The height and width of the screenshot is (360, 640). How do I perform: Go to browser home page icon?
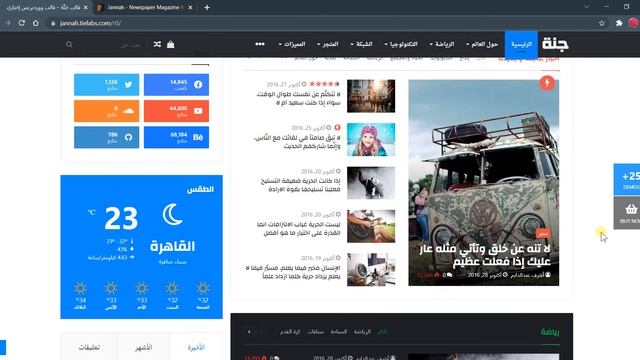coord(36,23)
